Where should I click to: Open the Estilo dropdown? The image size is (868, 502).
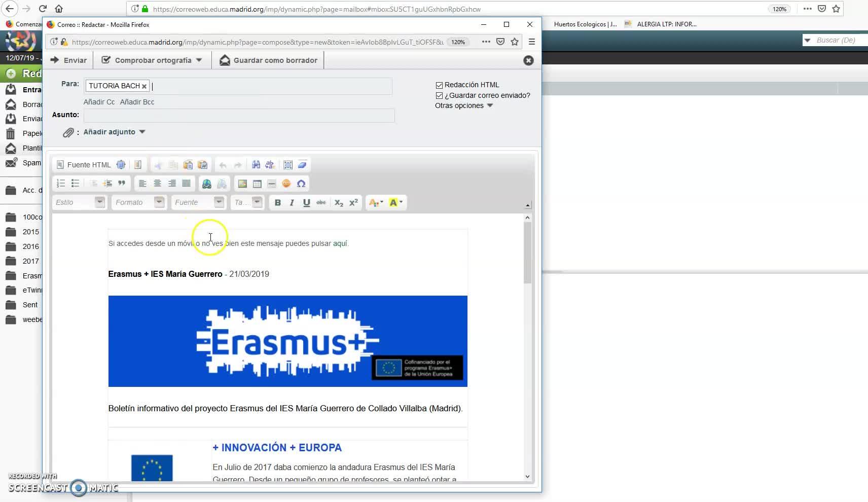pos(79,202)
